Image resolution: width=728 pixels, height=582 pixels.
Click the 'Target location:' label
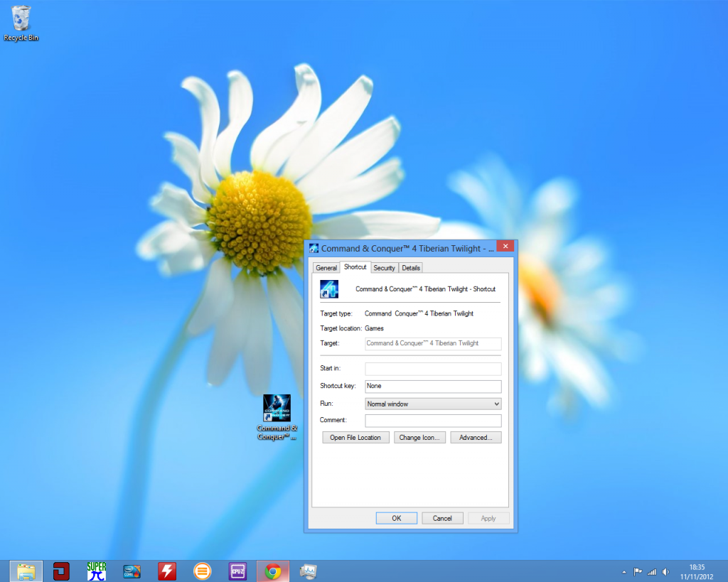[x=341, y=328]
